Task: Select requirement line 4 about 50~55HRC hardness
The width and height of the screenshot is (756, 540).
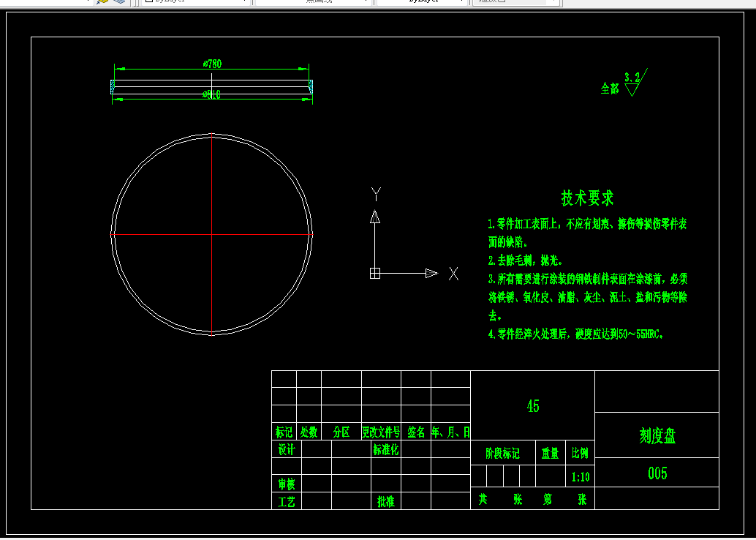Action: [575, 334]
